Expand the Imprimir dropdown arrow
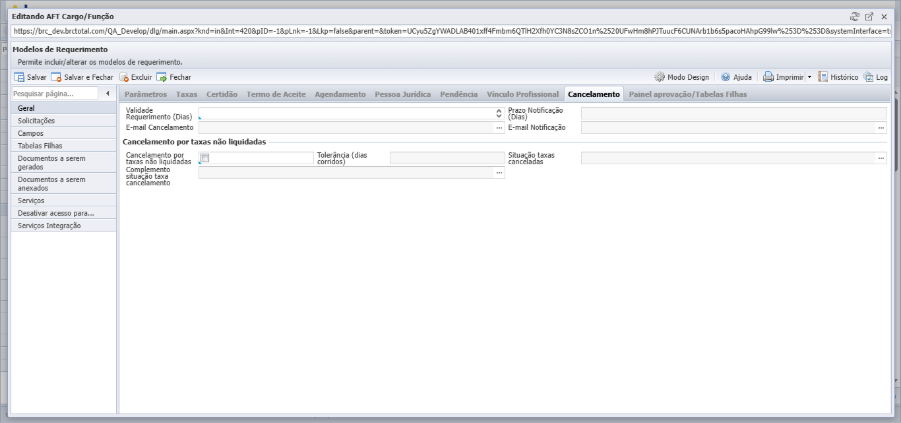901x423 pixels. pos(809,77)
